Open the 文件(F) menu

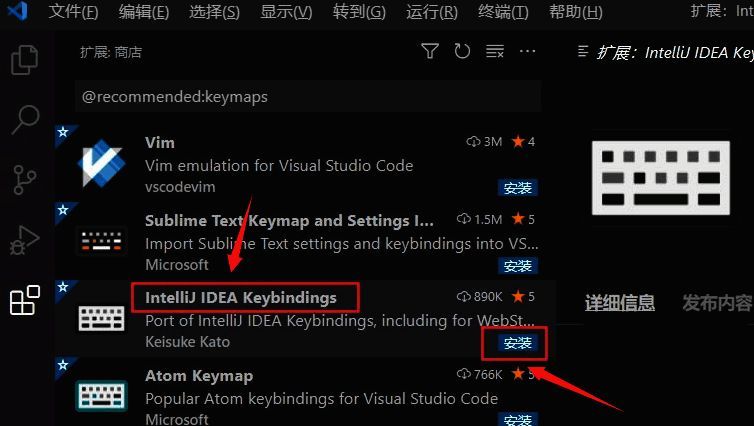coord(73,11)
